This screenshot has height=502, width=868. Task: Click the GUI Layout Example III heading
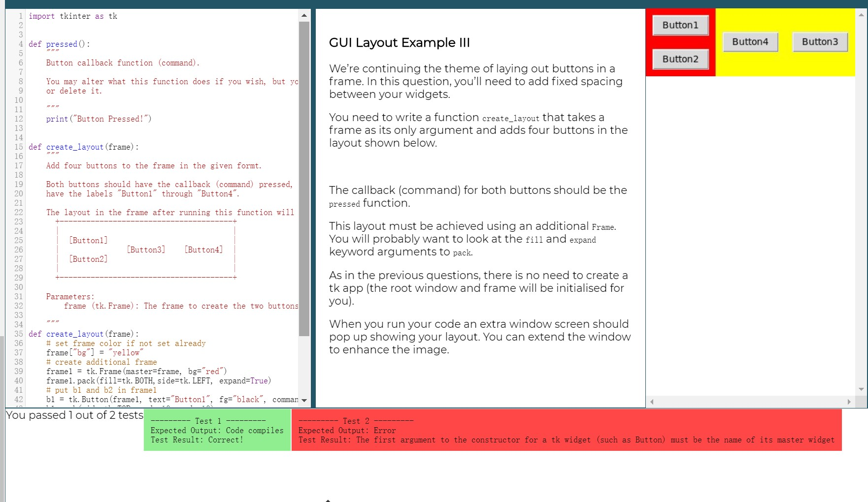coord(399,43)
